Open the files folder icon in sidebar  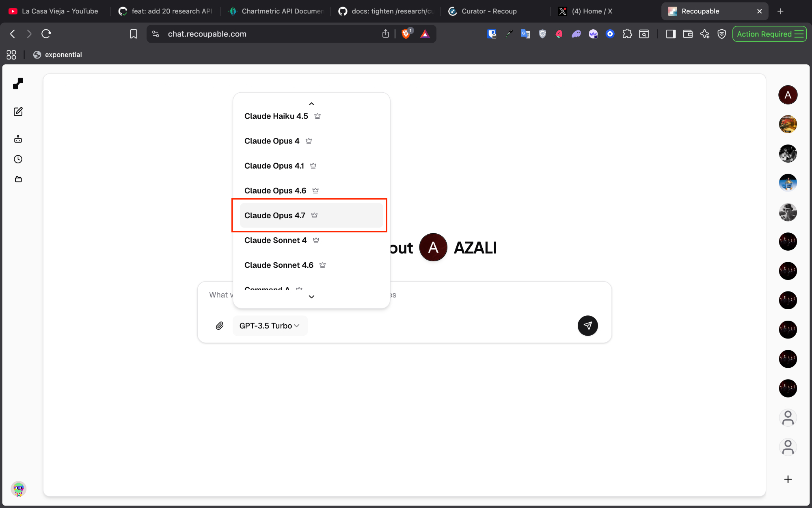click(x=18, y=179)
